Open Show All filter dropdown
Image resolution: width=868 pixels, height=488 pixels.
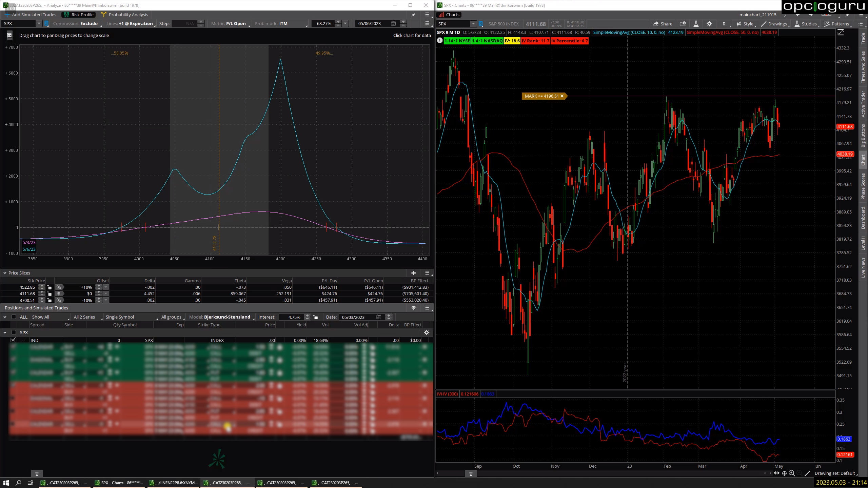tap(50, 317)
